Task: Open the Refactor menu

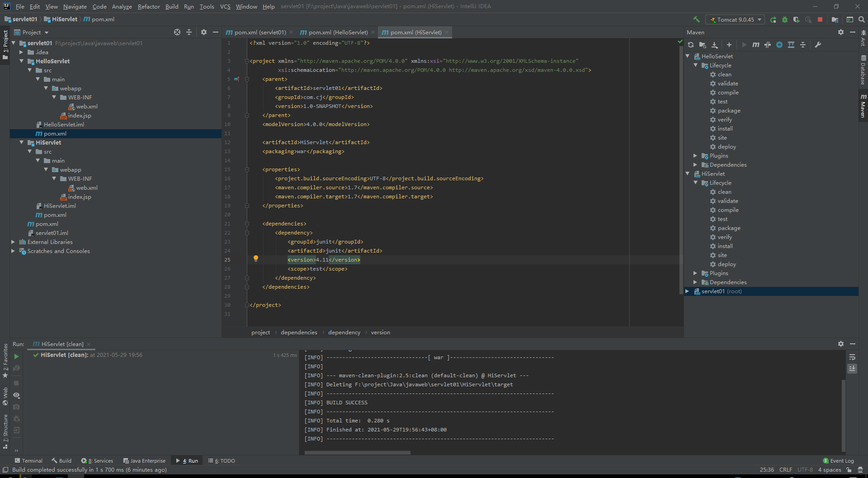Action: point(149,6)
